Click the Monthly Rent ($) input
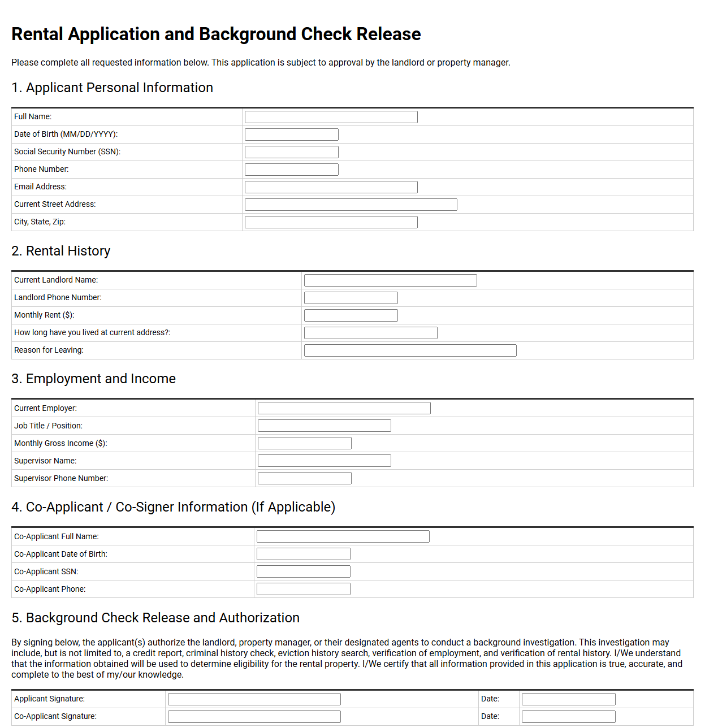705x728 pixels. click(x=351, y=315)
